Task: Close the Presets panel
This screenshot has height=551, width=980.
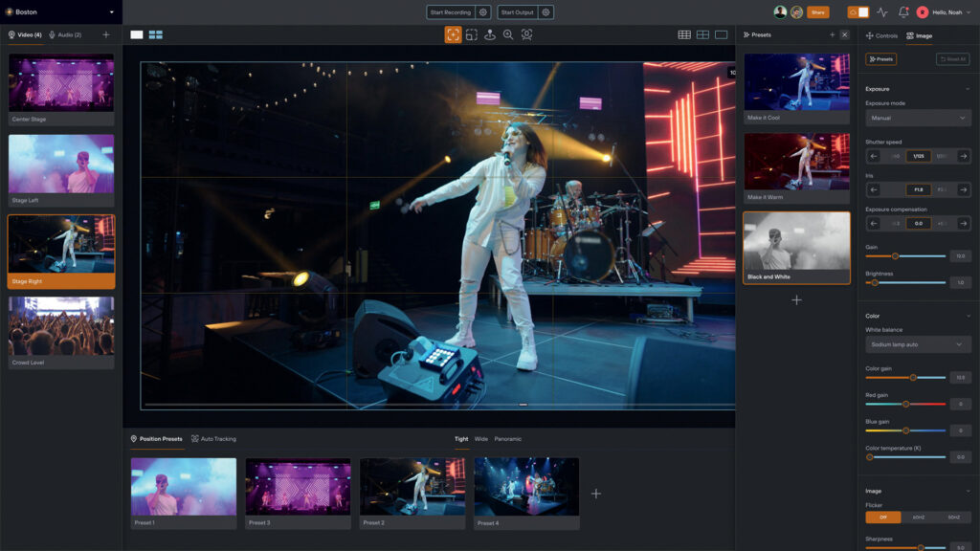Action: click(844, 34)
